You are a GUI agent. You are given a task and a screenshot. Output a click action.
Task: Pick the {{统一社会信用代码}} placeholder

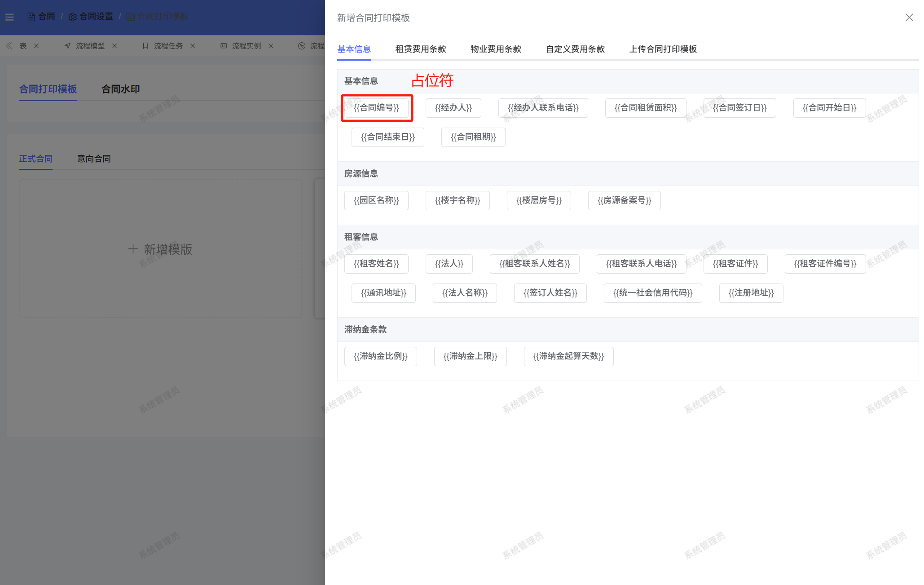click(652, 293)
